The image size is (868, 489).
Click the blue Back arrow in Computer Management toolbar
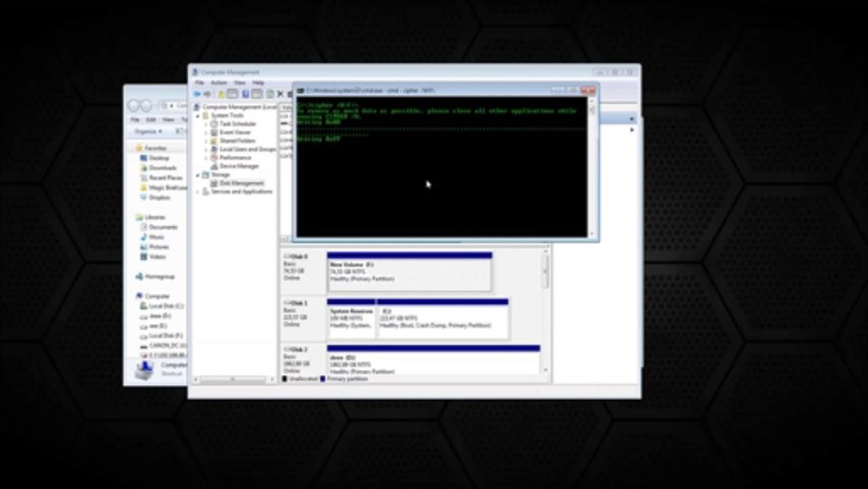coord(197,94)
